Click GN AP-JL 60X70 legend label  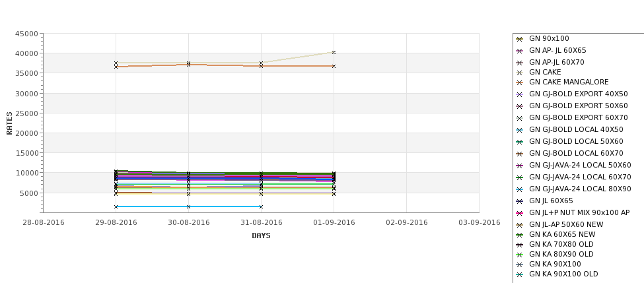[556, 63]
